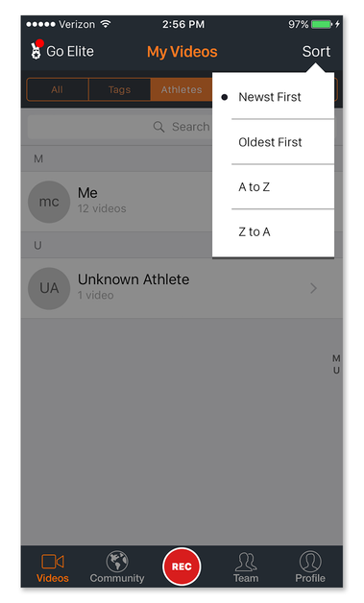364x603 pixels.
Task: Jump to U in index sidebar
Action: [336, 371]
